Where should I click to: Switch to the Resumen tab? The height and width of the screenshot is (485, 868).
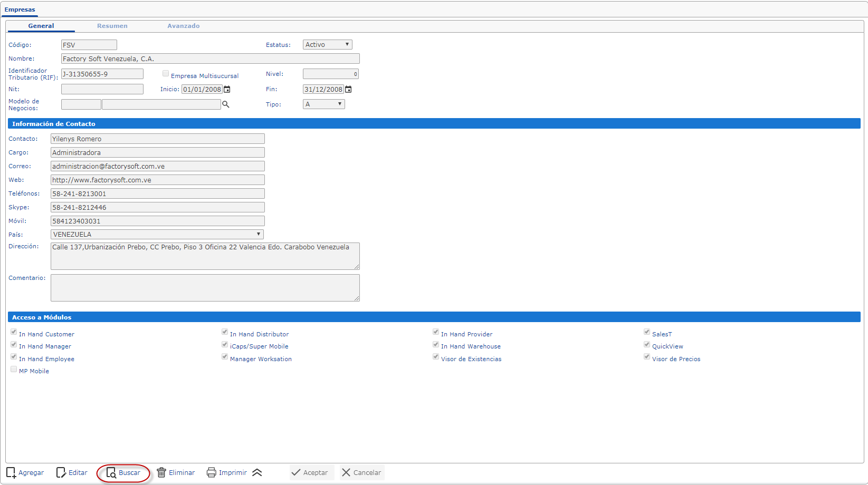[112, 26]
